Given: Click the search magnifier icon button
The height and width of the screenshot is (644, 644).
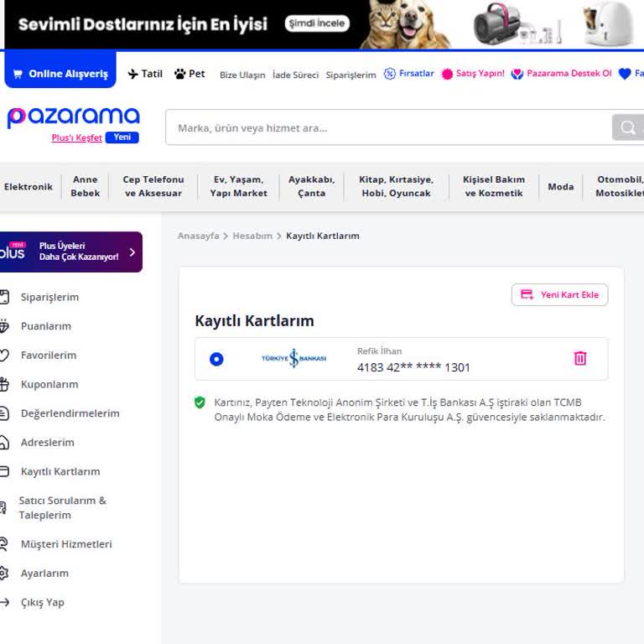Looking at the screenshot, I should coord(628,127).
